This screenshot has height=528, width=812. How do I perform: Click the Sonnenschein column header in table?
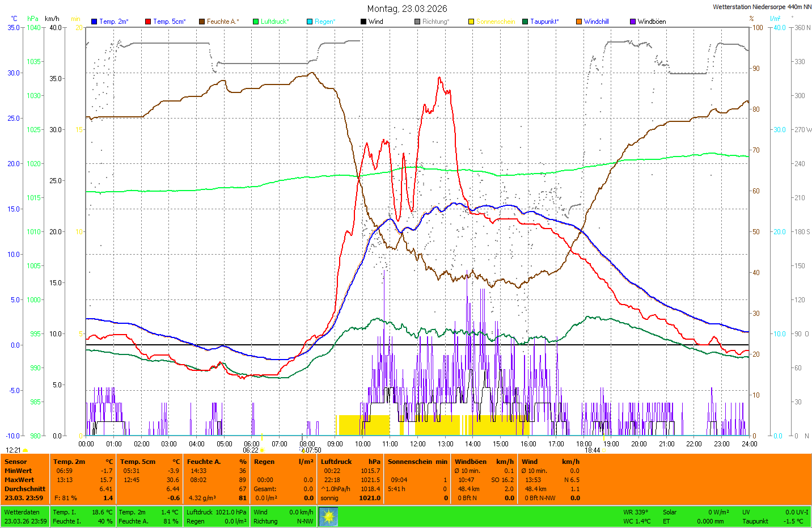coord(412,462)
